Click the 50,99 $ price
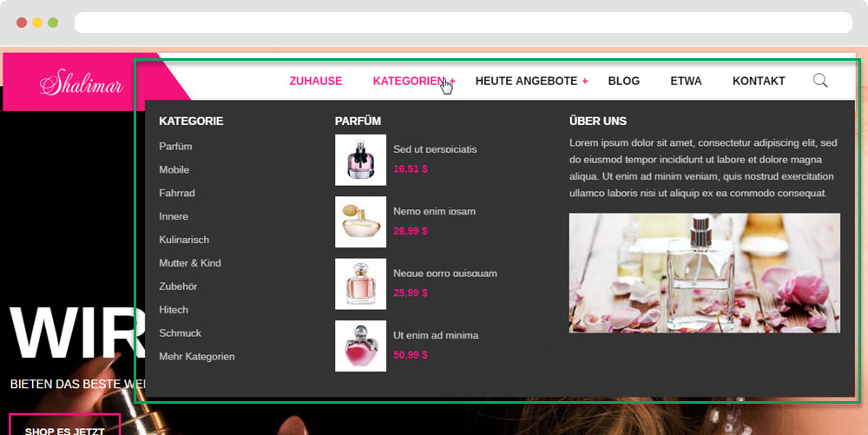The width and height of the screenshot is (868, 435). click(411, 355)
